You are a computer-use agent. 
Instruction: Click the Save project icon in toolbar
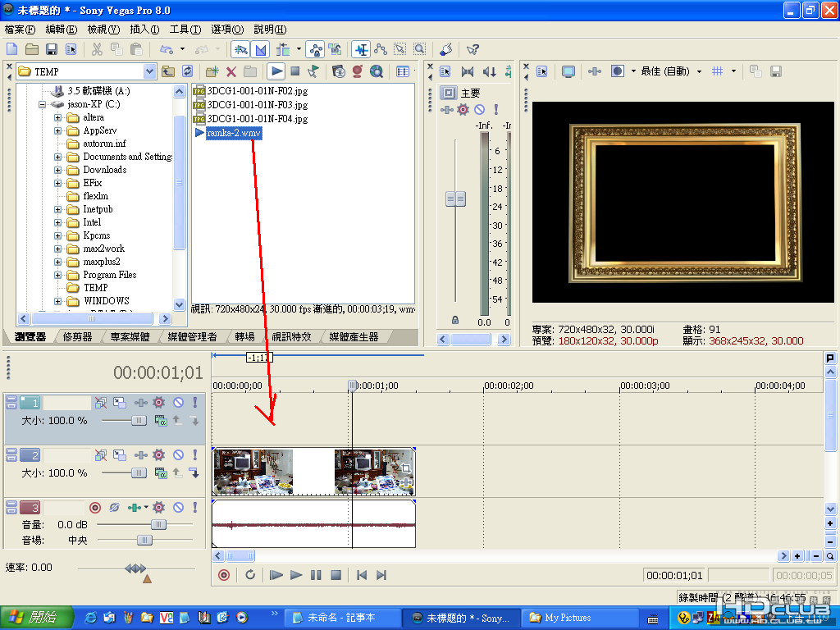click(51, 49)
